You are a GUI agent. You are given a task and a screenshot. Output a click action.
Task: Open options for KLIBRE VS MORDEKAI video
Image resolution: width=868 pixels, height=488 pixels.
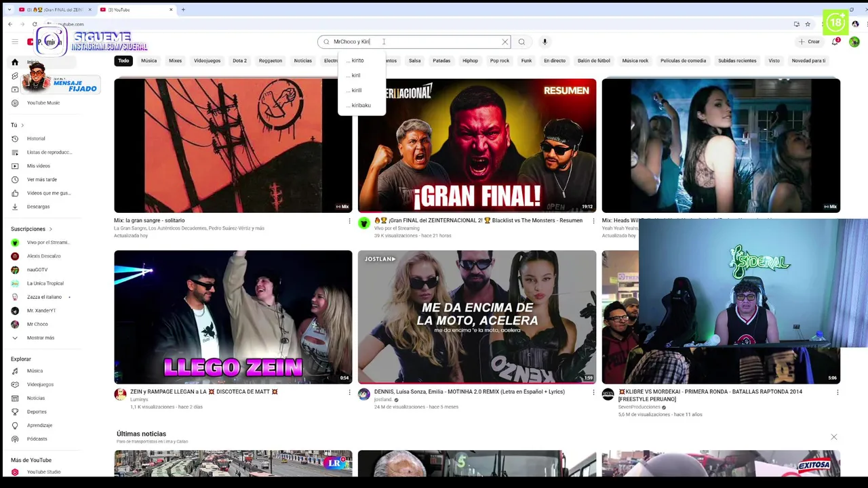coord(837,392)
